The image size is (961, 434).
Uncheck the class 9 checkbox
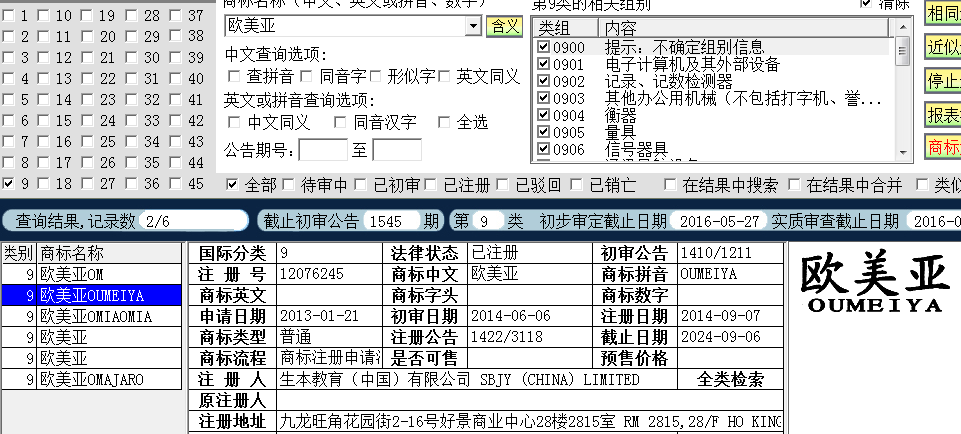pyautogui.click(x=8, y=183)
